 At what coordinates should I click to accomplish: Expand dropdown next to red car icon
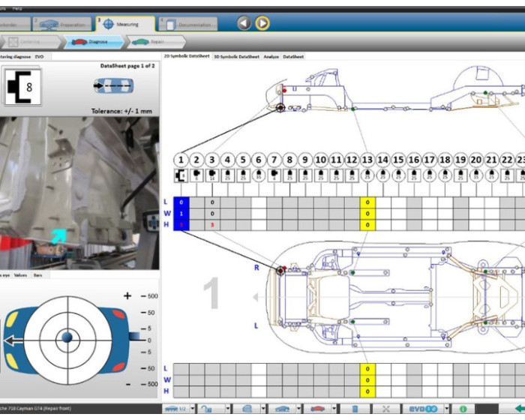click(x=334, y=409)
